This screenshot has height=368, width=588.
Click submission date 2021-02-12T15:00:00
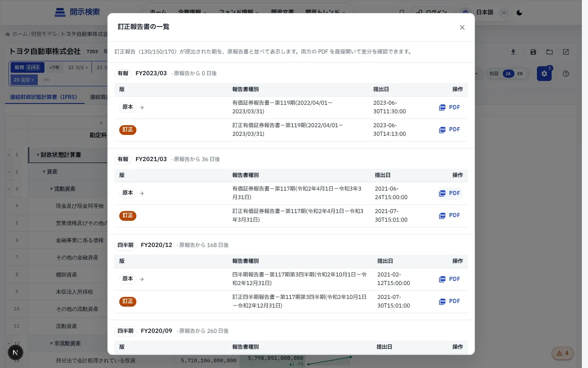tap(394, 279)
